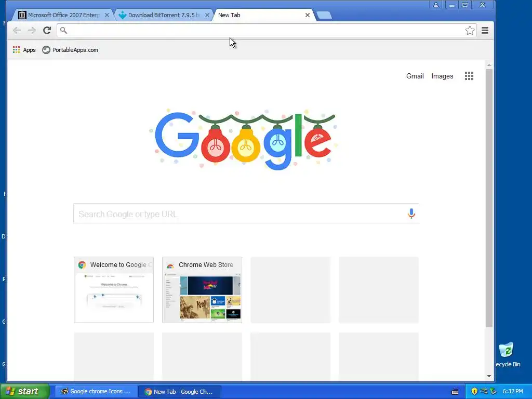Close the Microsoft Office 2007 tab

click(107, 15)
